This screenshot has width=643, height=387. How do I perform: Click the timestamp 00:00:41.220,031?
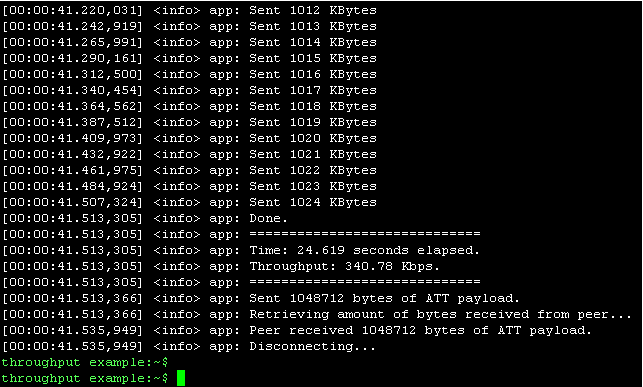coord(72,10)
